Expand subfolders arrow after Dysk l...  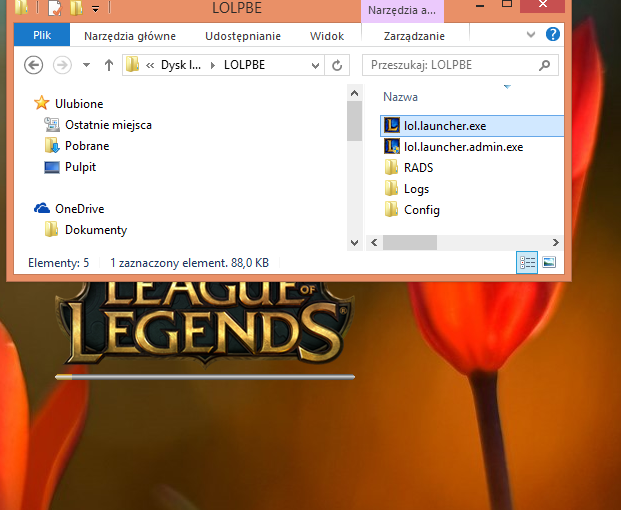[x=213, y=65]
